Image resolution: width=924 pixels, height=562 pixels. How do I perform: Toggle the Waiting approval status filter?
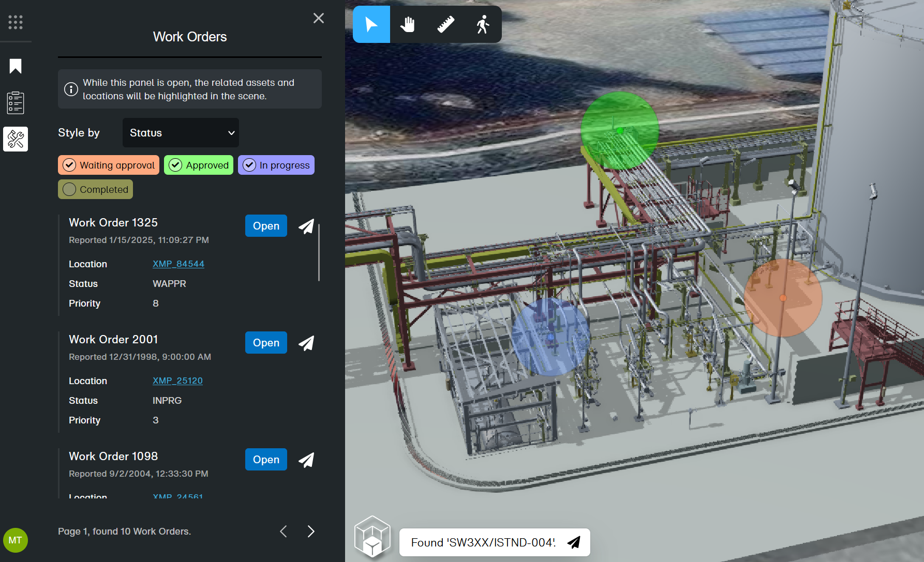[x=109, y=165]
